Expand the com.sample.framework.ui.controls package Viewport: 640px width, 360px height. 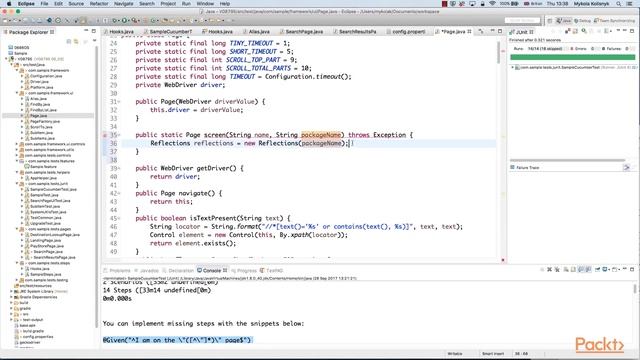click(17, 144)
